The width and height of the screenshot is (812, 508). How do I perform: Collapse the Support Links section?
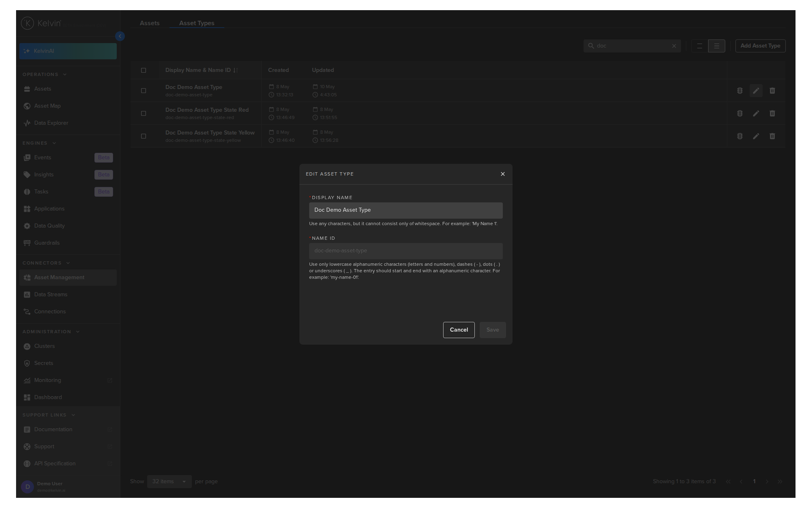point(49,415)
